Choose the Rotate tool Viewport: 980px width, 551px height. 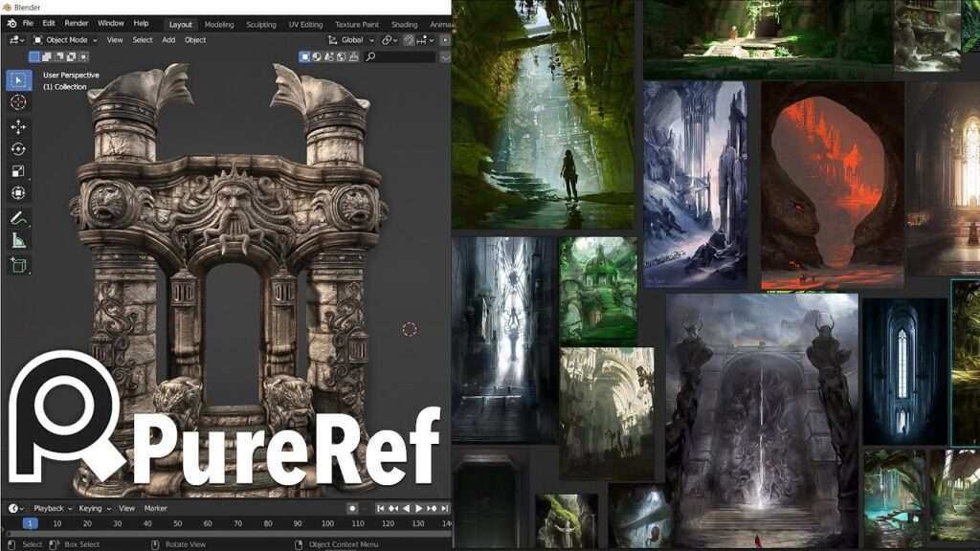[x=18, y=148]
